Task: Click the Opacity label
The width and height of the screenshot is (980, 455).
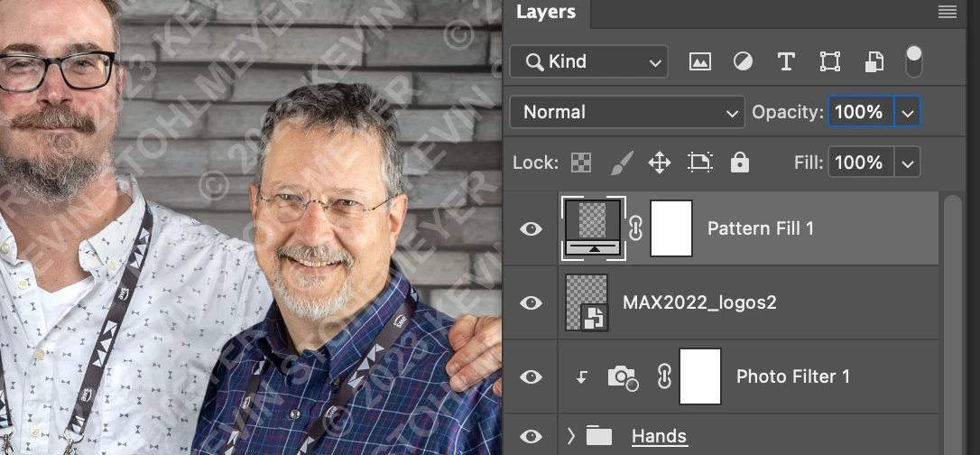Action: pyautogui.click(x=788, y=113)
